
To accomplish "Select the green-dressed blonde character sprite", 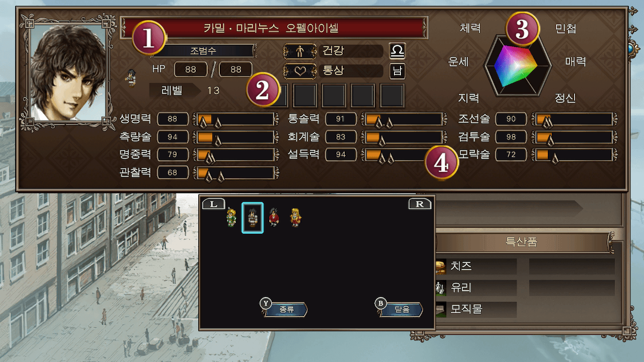I will pos(231,218).
